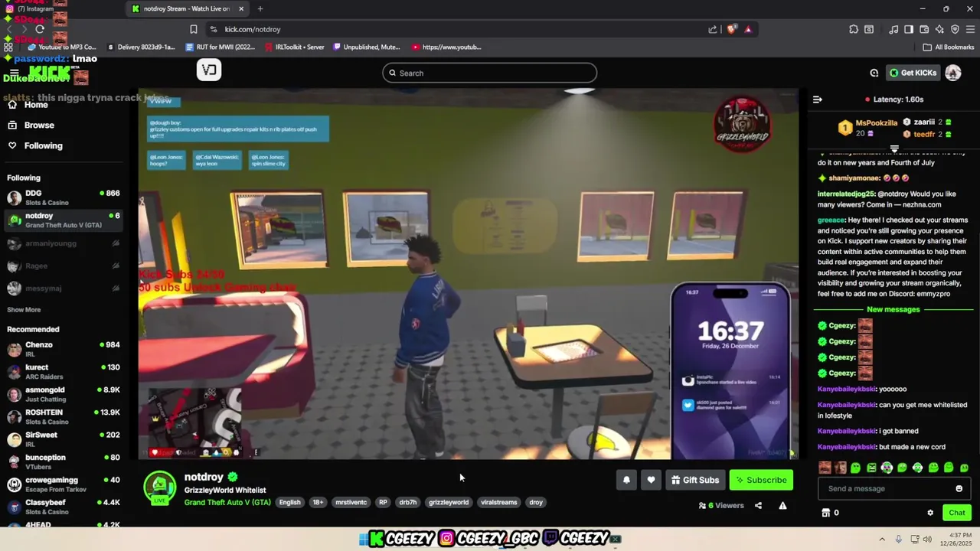Click the green Subscribe button
The height and width of the screenshot is (551, 980).
(761, 480)
